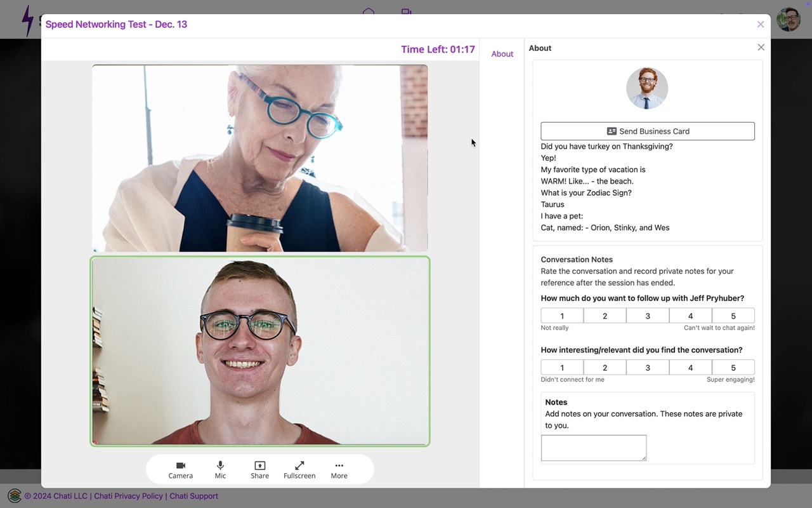
Task: Close the About panel
Action: (761, 48)
